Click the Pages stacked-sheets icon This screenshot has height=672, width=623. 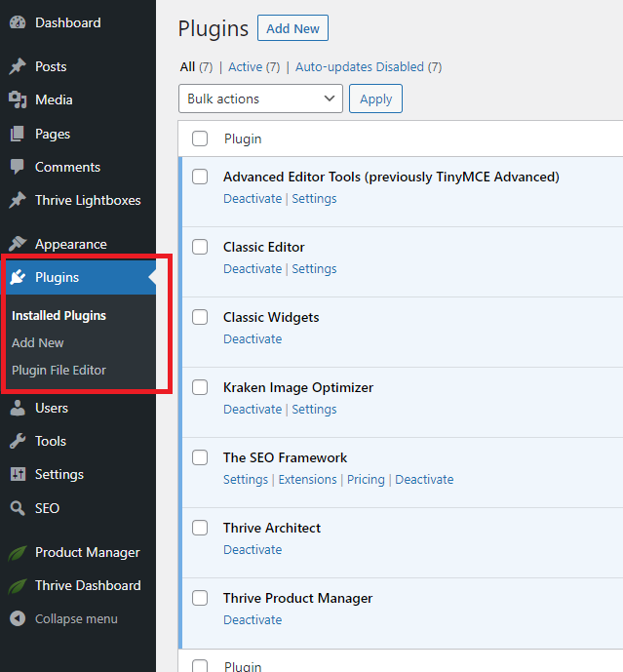coord(18,134)
